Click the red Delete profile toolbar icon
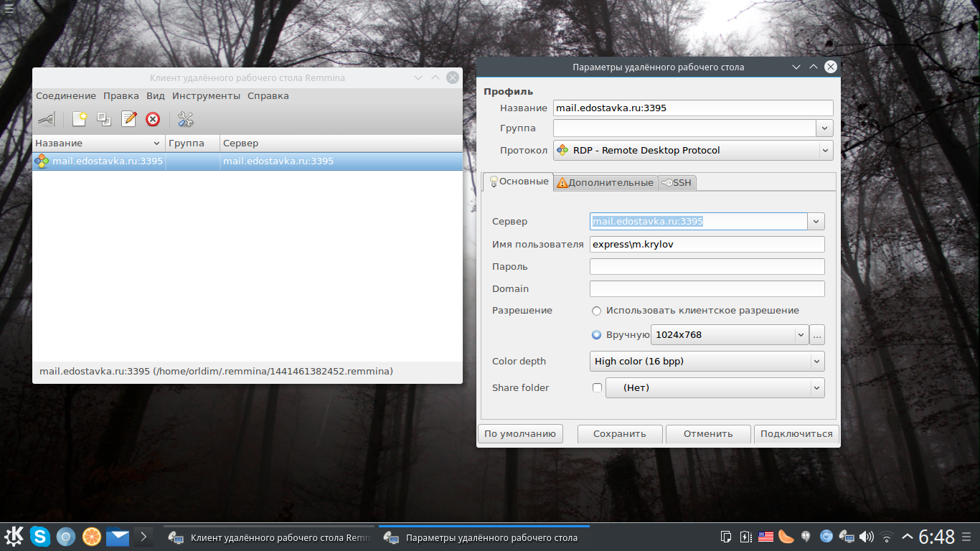Screen dimensions: 980x551 153,119
